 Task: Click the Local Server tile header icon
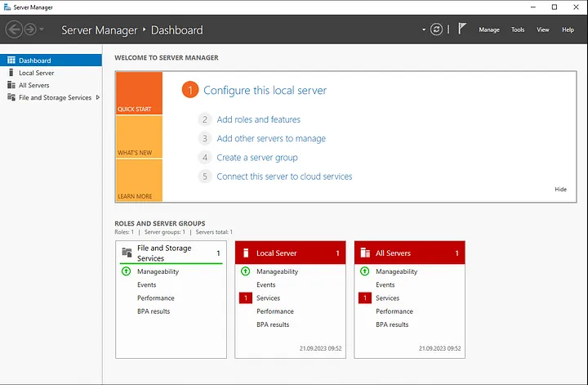(x=246, y=253)
